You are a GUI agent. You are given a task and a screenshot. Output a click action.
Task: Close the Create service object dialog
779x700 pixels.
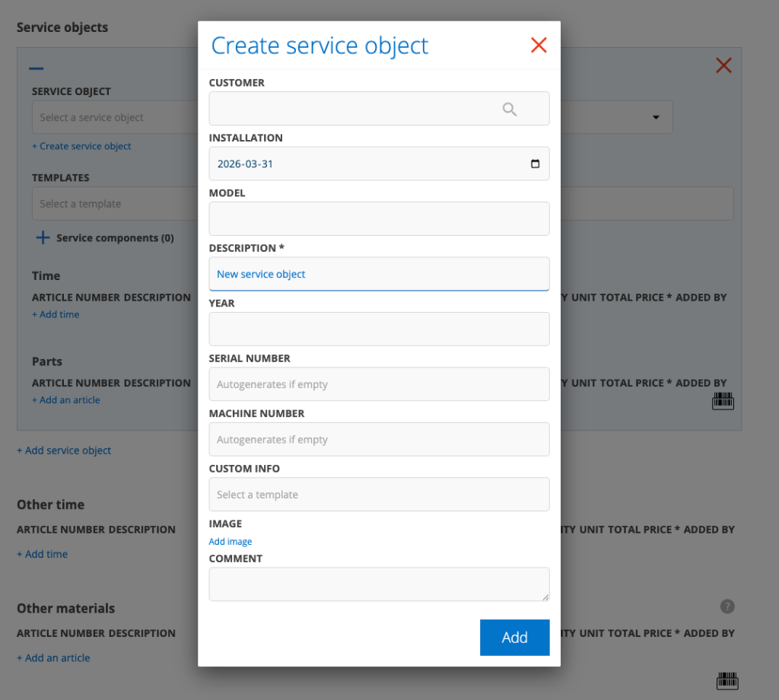[x=539, y=46]
